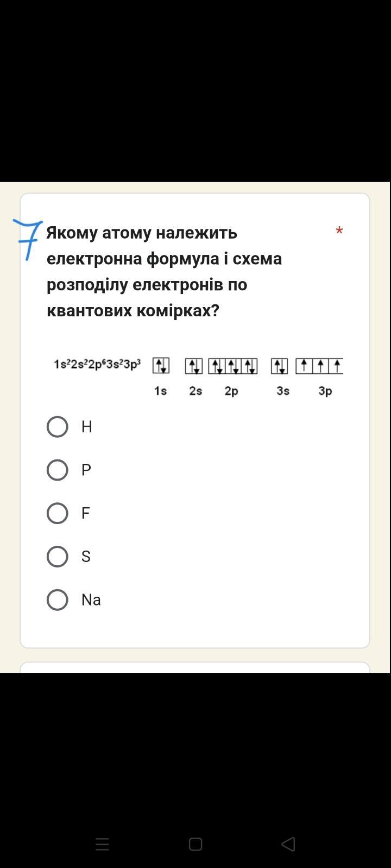The image size is (391, 868).
Task: Click the question text about the atom
Action: [x=164, y=271]
